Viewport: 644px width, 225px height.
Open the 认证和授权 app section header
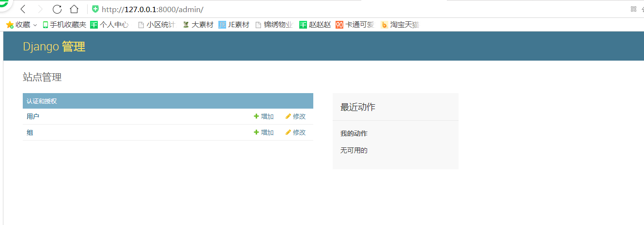pos(42,101)
